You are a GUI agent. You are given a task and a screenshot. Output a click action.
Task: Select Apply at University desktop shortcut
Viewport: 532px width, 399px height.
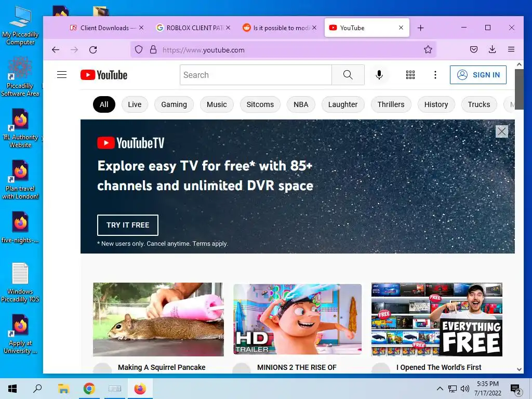pyautogui.click(x=20, y=334)
